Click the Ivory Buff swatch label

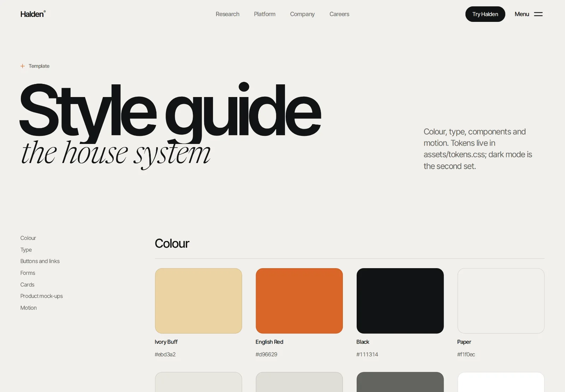166,342
